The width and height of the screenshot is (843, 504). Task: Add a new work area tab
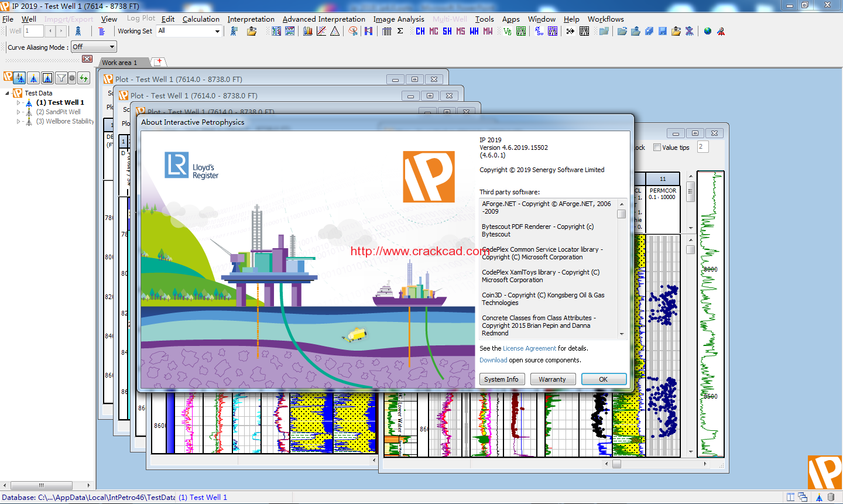click(x=159, y=61)
